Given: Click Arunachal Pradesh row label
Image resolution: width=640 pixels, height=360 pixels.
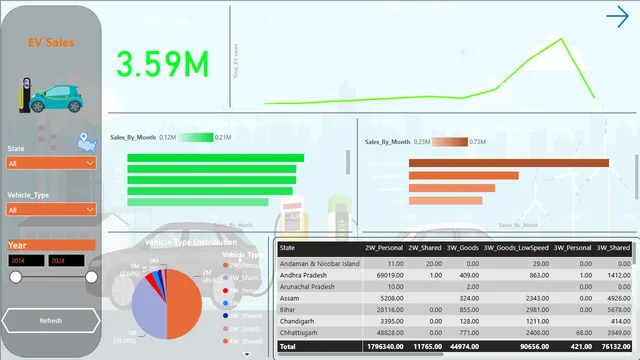Looking at the screenshot, I should pos(307,287).
